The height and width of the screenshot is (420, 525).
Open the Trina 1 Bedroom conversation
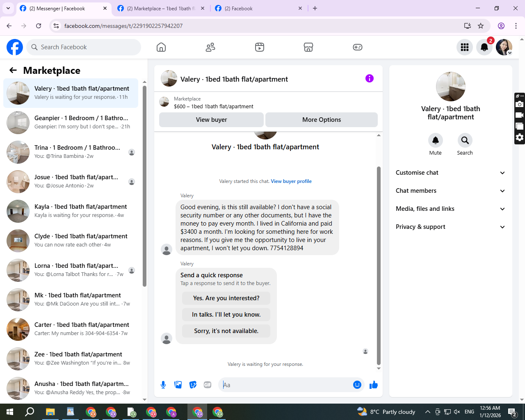click(x=71, y=152)
